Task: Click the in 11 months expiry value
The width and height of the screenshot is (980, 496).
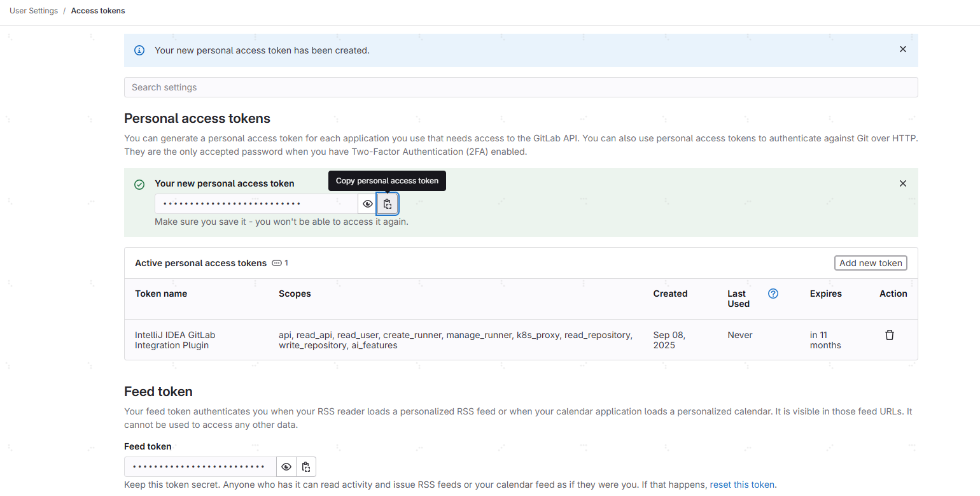Action: 825,340
